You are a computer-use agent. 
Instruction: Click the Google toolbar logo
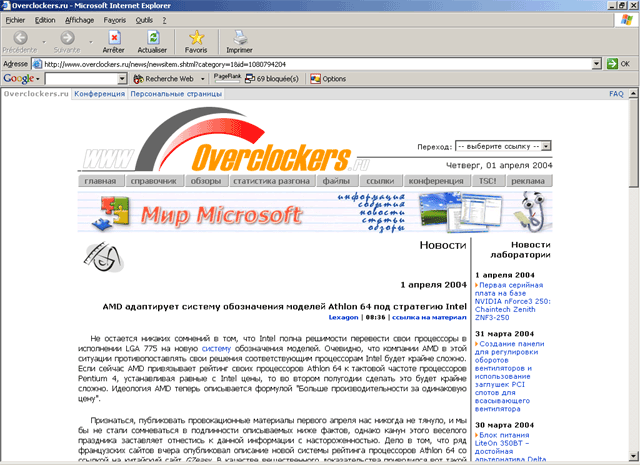click(18, 78)
